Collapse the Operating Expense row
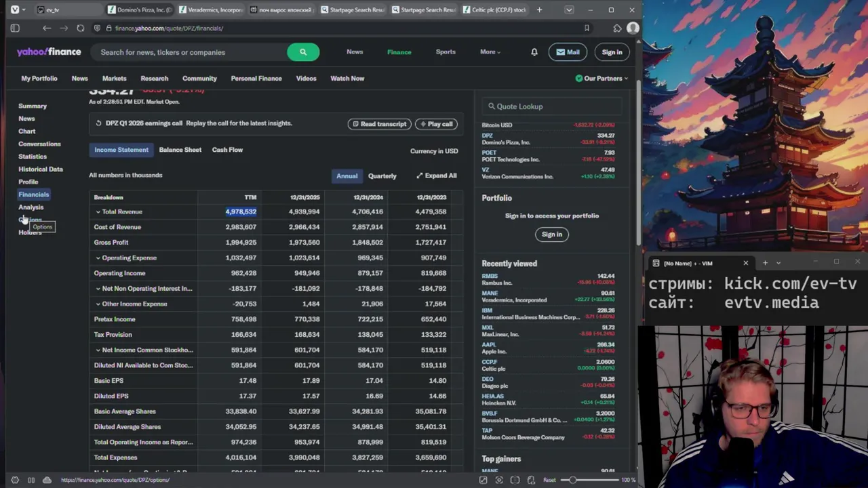 (98, 258)
